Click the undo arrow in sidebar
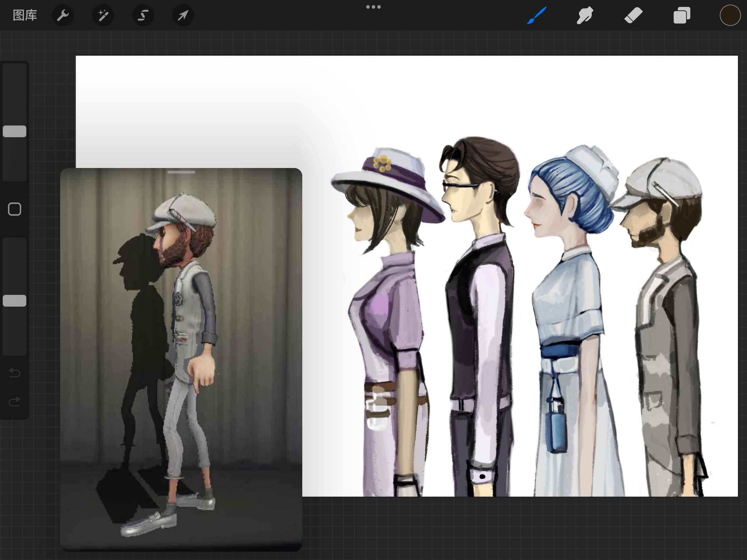 pyautogui.click(x=15, y=373)
